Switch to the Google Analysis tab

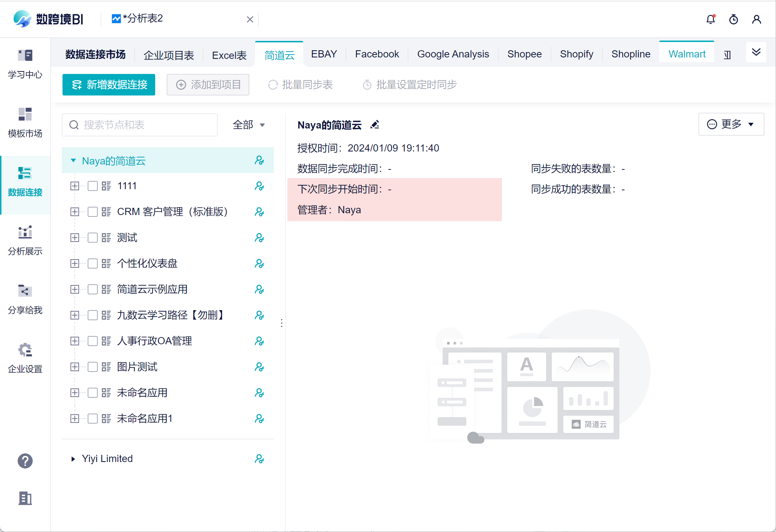click(x=453, y=54)
